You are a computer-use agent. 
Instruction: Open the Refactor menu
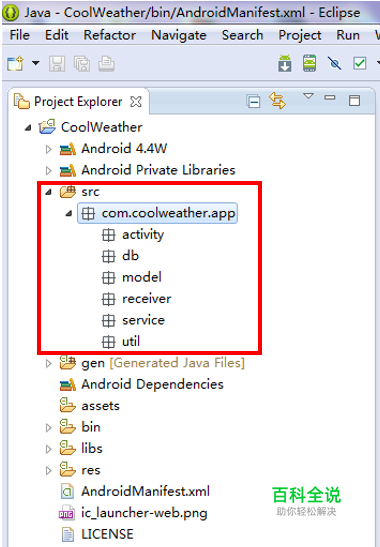(110, 35)
